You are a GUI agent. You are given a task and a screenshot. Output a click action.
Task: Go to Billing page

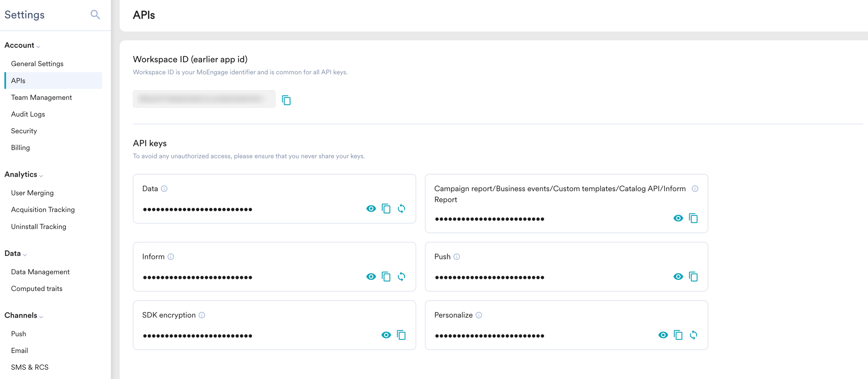tap(20, 148)
